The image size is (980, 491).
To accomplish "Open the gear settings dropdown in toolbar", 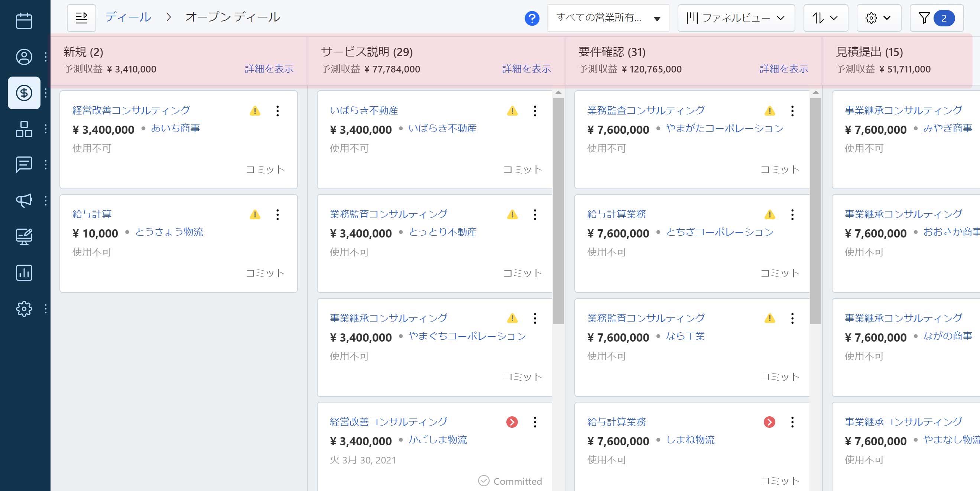I will pyautogui.click(x=879, y=18).
